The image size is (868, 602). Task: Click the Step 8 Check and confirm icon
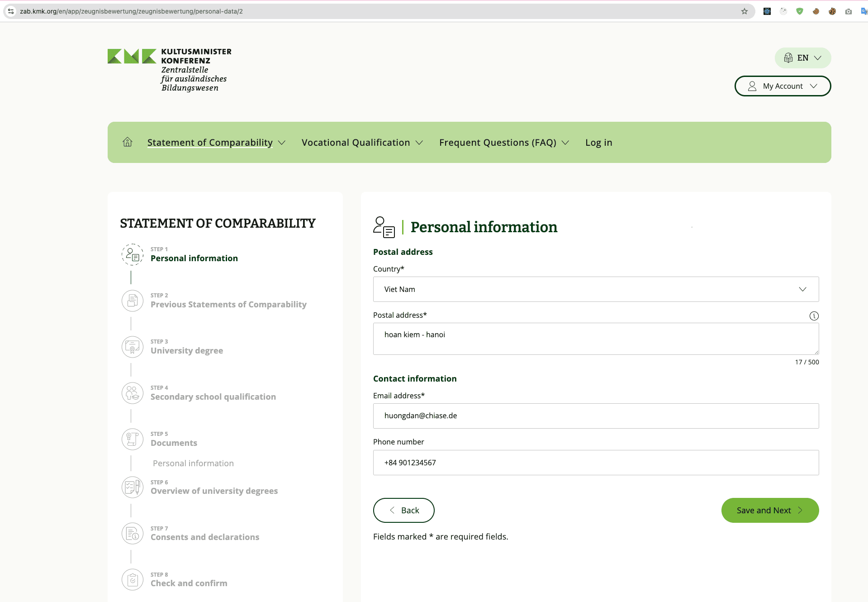pyautogui.click(x=132, y=579)
